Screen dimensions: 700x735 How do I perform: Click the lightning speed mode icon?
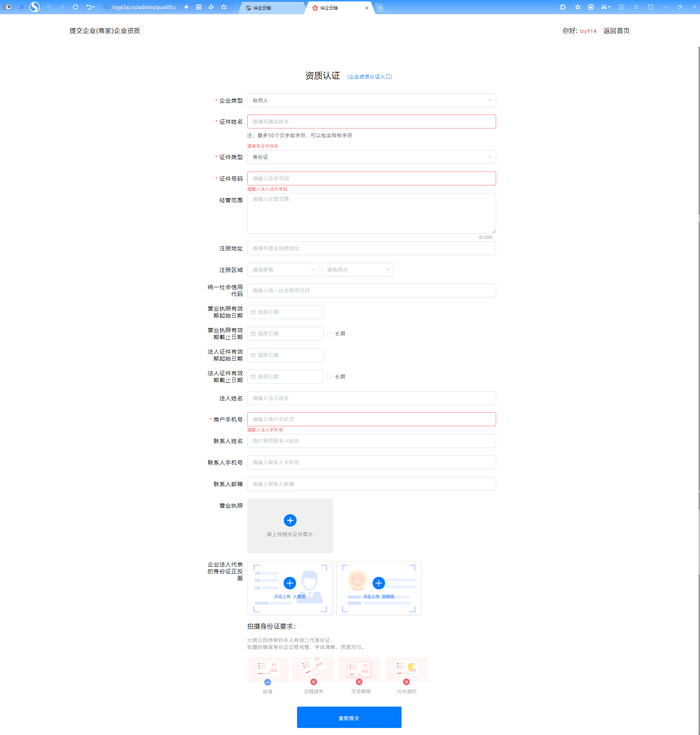186,7
